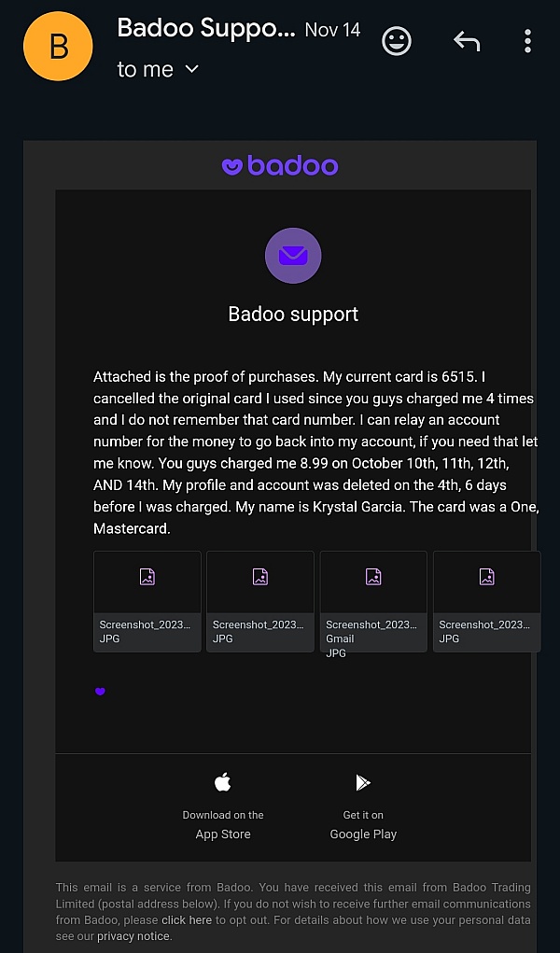Screen dimensions: 560x953
Task: Open the third attachment, Screenshot_2023 Gmail
Action: click(x=373, y=601)
